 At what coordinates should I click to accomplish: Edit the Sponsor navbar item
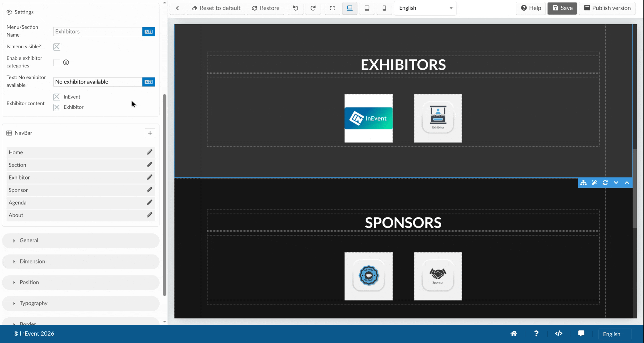click(x=149, y=190)
